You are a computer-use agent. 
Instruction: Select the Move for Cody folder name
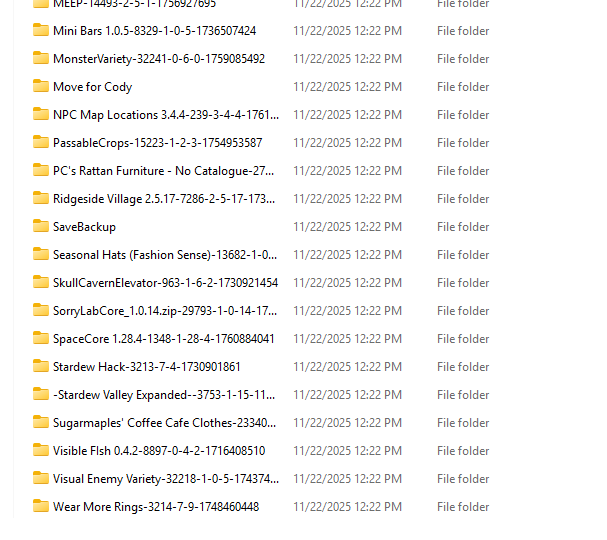(x=92, y=87)
